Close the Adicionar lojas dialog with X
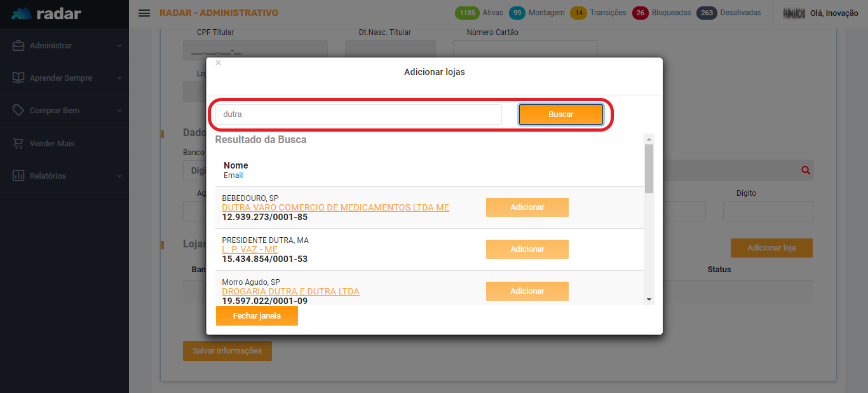 [x=218, y=63]
